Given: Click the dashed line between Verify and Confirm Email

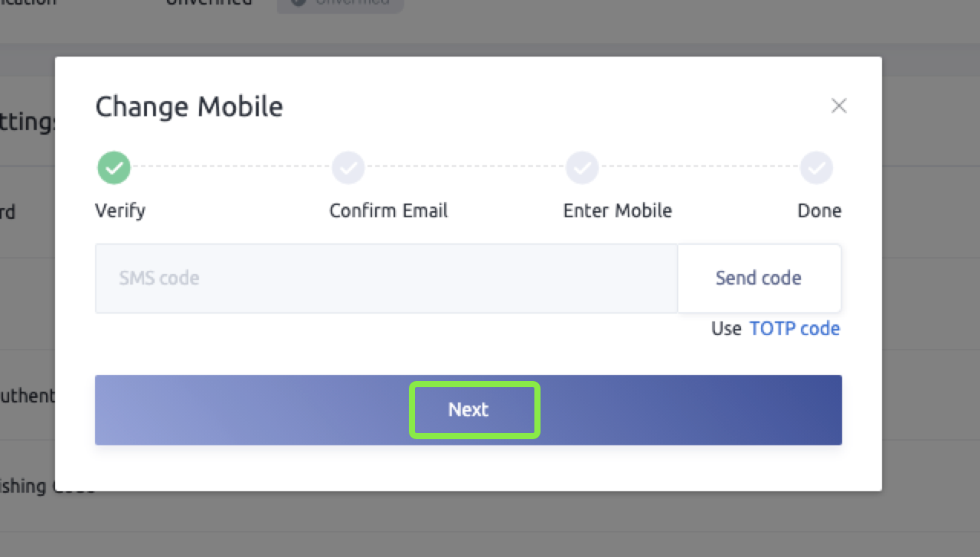Looking at the screenshot, I should point(231,166).
